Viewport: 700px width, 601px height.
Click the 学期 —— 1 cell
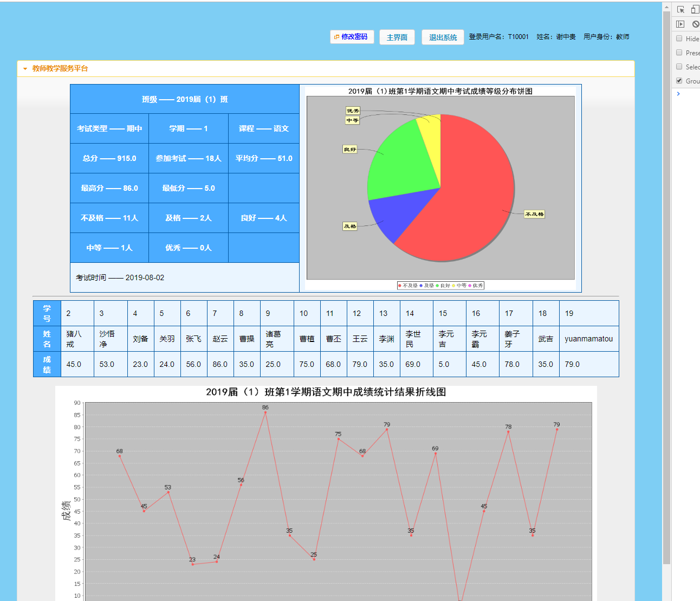click(189, 128)
